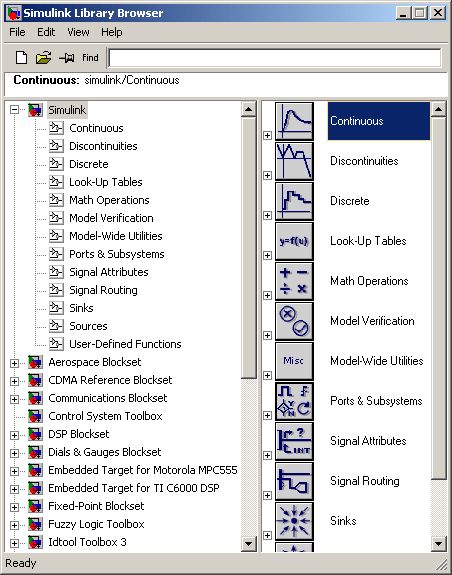Select Signal Routing in the tree
This screenshot has width=452, height=575.
pos(103,290)
